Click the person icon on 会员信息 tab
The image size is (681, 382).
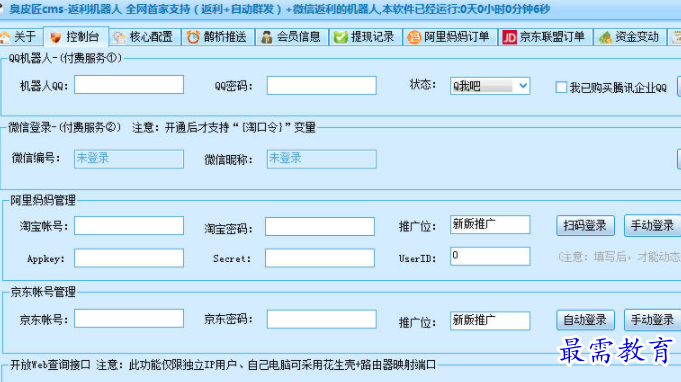click(x=267, y=37)
